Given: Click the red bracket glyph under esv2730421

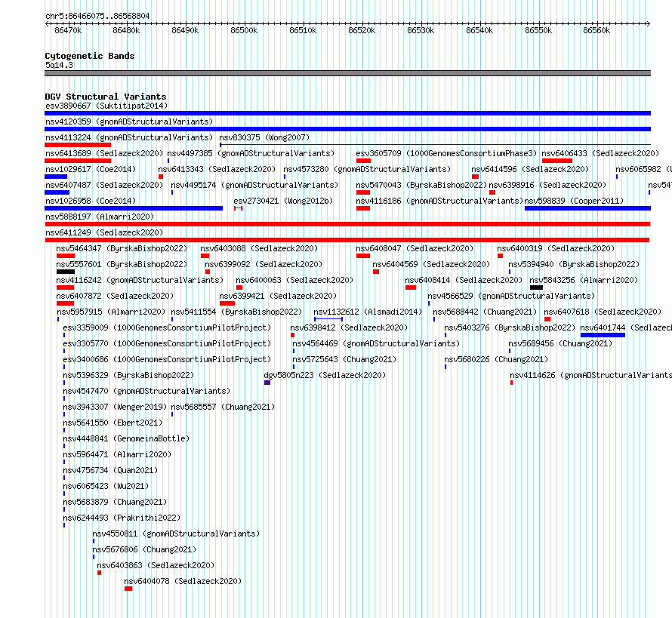Looking at the screenshot, I should (239, 208).
